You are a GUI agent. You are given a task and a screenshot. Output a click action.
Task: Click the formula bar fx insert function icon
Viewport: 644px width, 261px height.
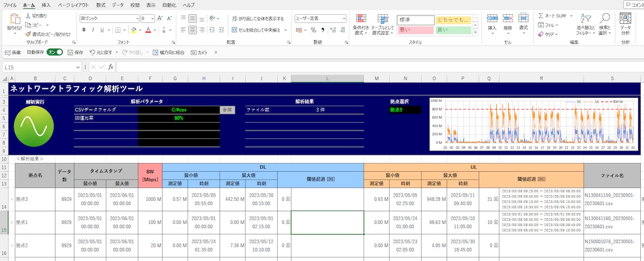pos(110,67)
